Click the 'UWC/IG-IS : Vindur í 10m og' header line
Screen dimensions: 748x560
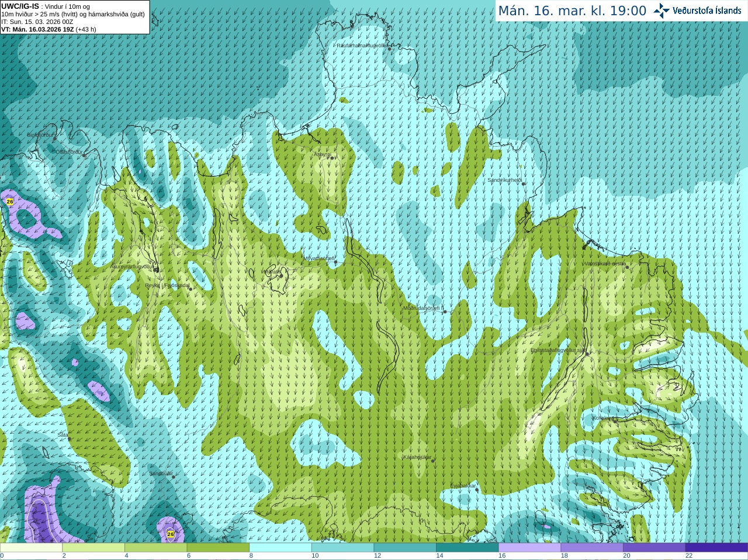(x=46, y=6)
